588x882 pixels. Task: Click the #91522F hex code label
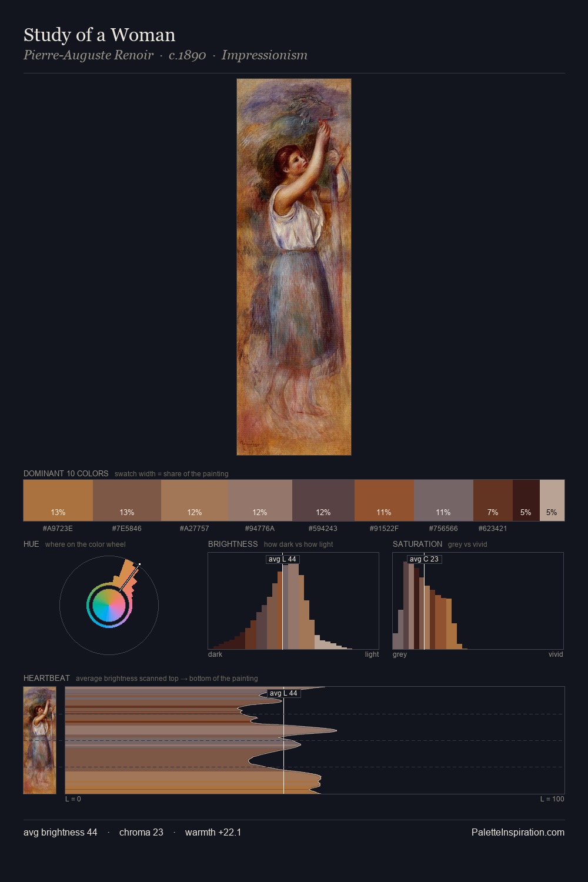(x=384, y=529)
